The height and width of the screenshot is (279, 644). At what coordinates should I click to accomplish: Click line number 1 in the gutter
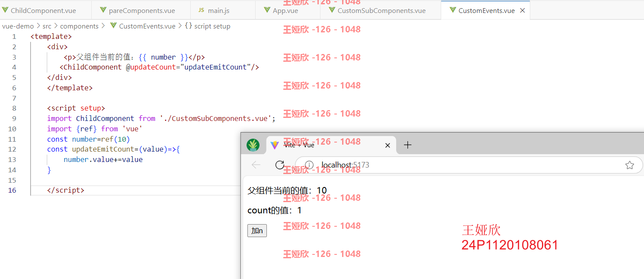tap(14, 37)
